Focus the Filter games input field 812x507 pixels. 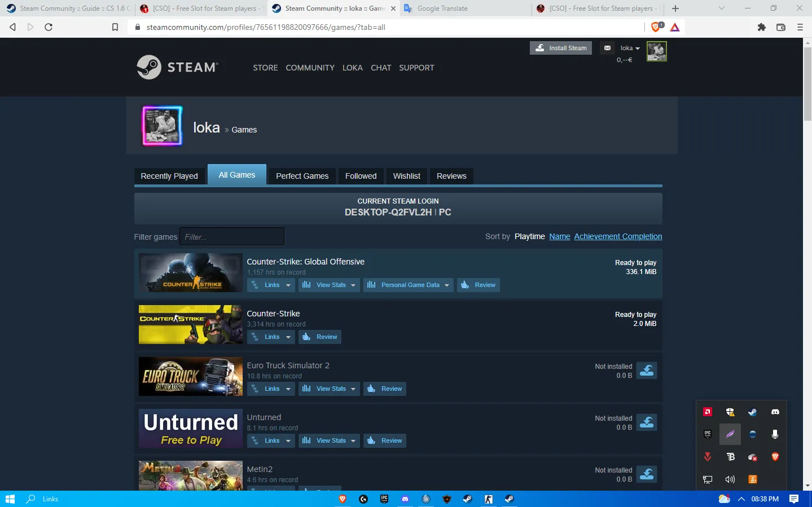(232, 237)
